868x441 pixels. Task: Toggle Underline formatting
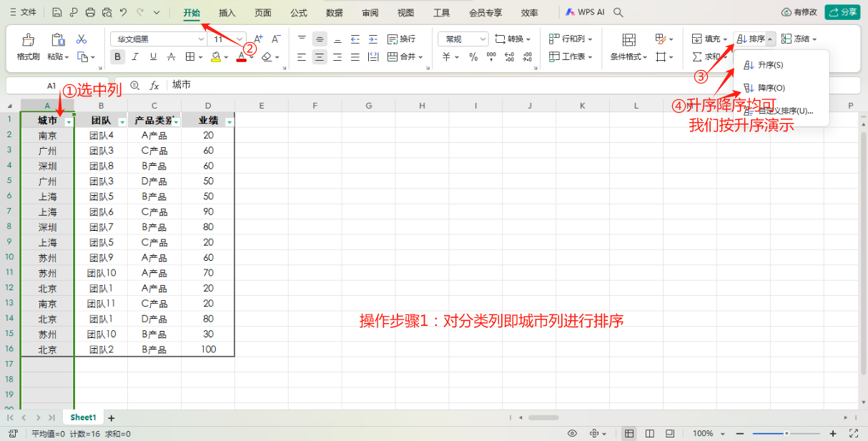point(153,56)
